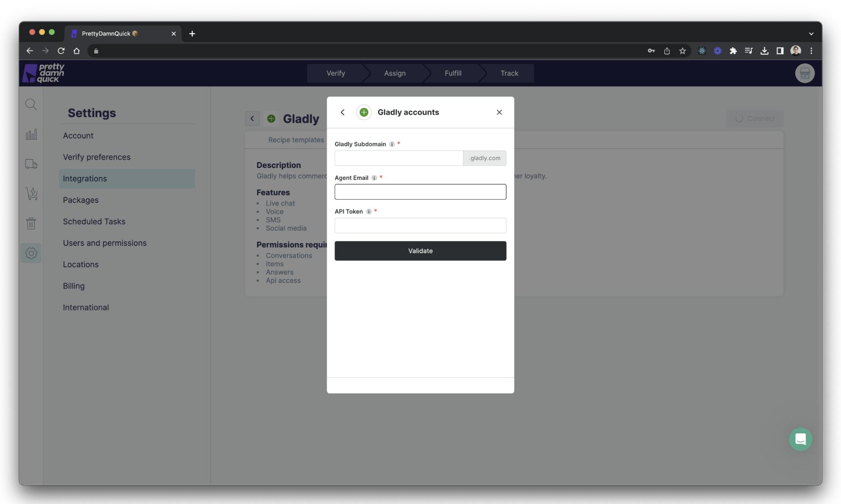Open International settings

(127, 307)
